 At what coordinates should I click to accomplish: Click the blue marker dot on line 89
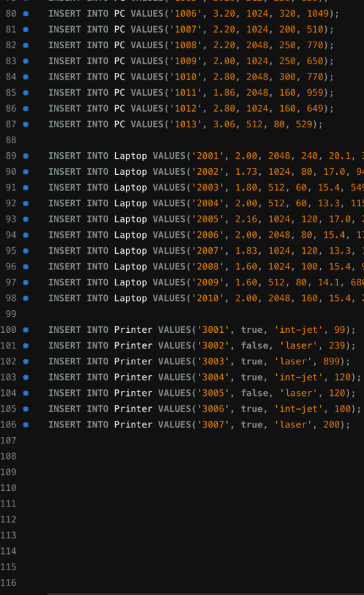tap(26, 156)
